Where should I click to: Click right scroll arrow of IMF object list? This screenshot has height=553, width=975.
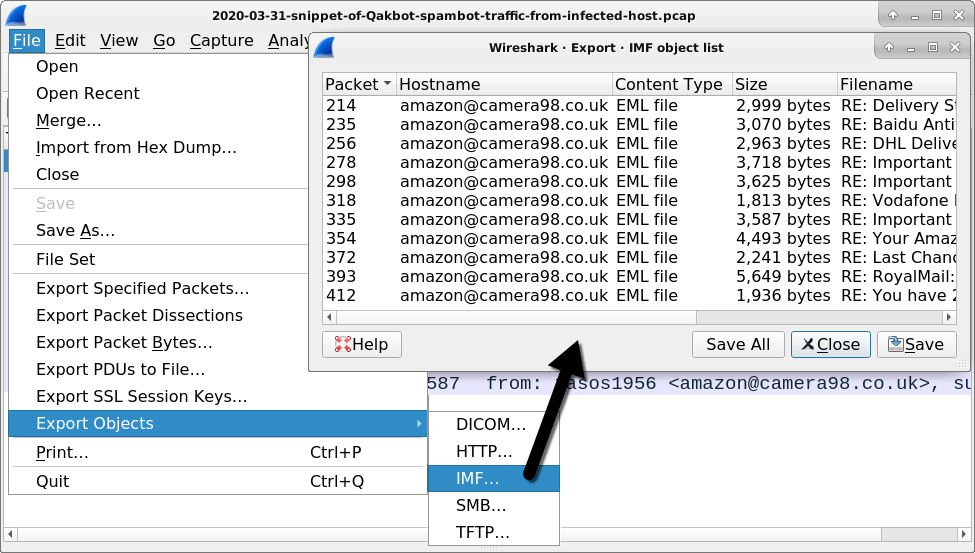coord(949,317)
